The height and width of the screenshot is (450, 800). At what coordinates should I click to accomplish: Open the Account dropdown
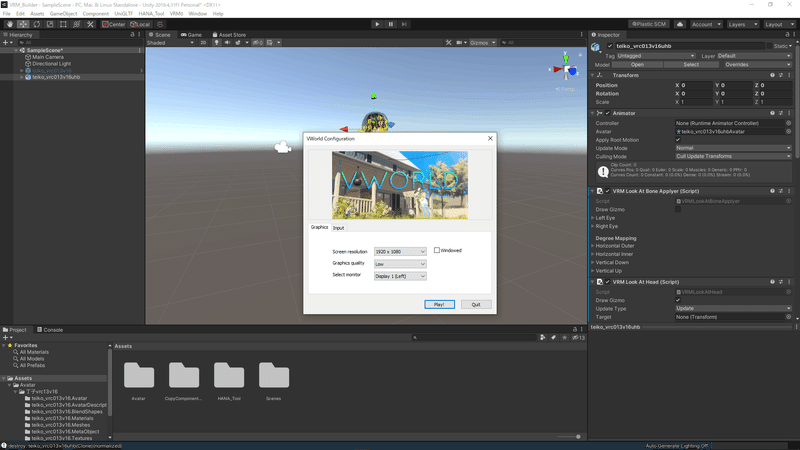point(706,24)
